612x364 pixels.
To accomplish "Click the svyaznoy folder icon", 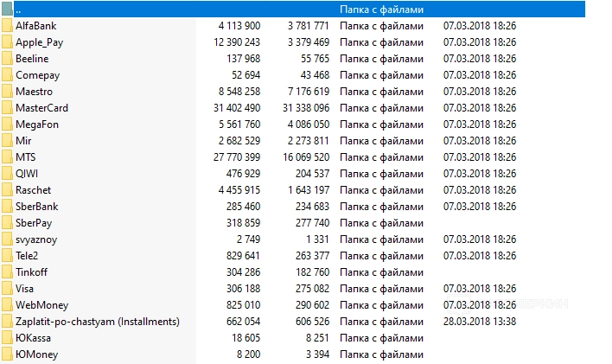I will click(x=7, y=239).
